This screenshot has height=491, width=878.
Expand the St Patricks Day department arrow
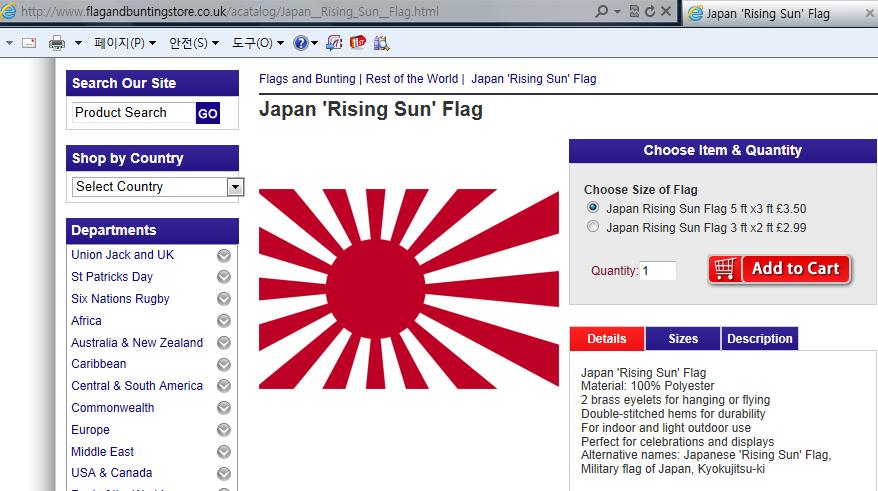pos(224,277)
